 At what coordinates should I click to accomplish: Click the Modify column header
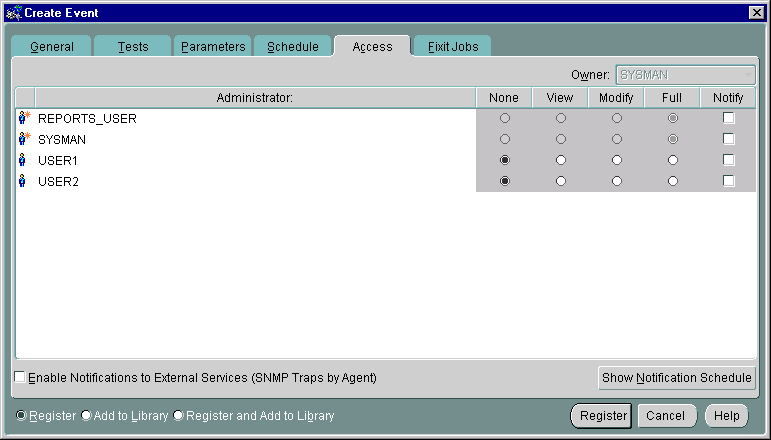point(616,97)
